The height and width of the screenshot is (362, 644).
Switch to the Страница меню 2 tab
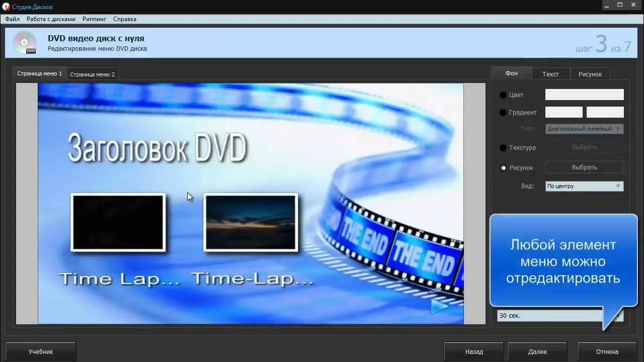point(93,74)
